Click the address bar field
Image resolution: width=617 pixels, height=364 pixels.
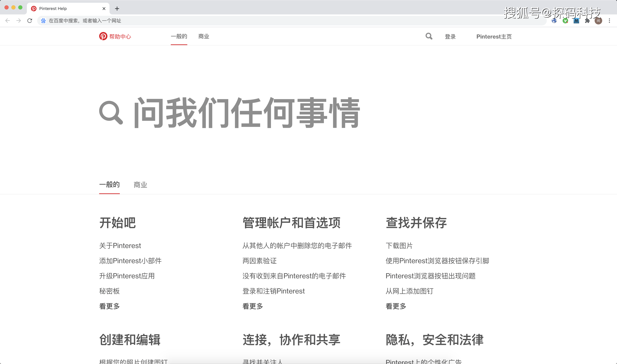tap(292, 21)
